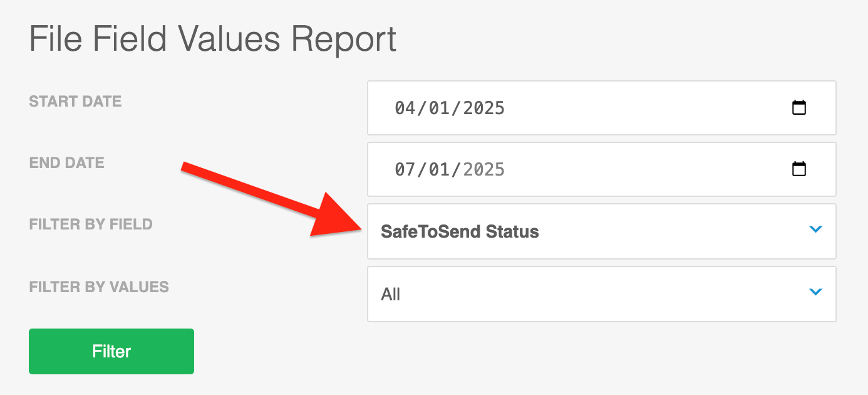Image resolution: width=868 pixels, height=395 pixels.
Task: Select the day '01' in Start Date
Action: click(x=438, y=108)
